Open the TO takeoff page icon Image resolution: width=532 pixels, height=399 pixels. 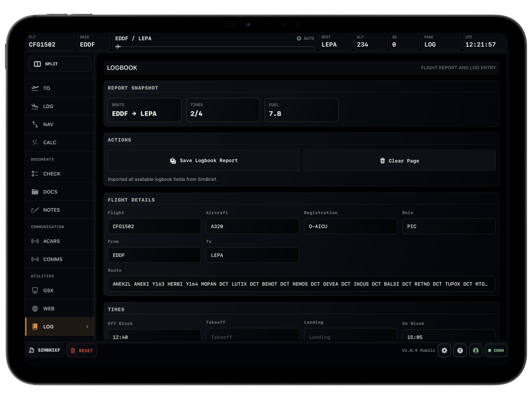click(35, 88)
